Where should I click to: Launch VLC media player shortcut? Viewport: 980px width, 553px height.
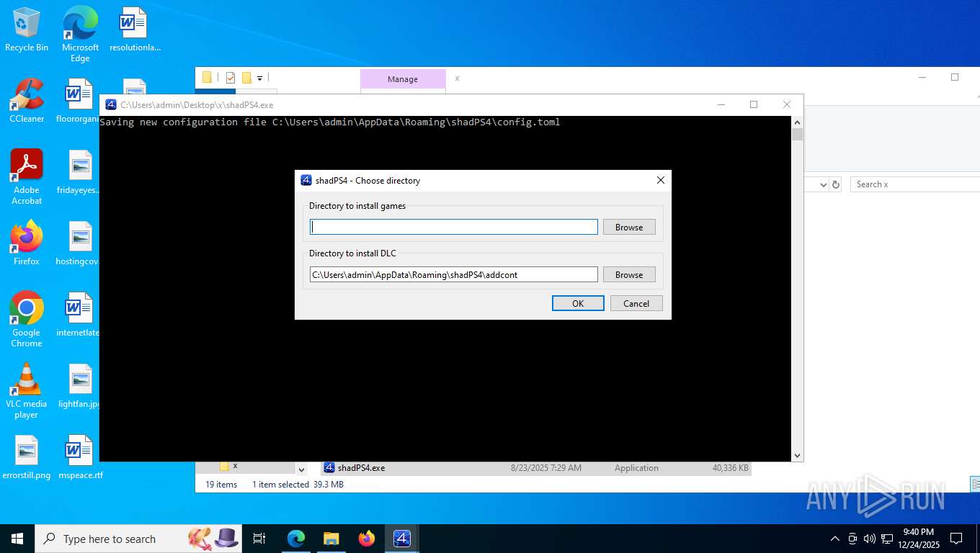click(x=27, y=391)
